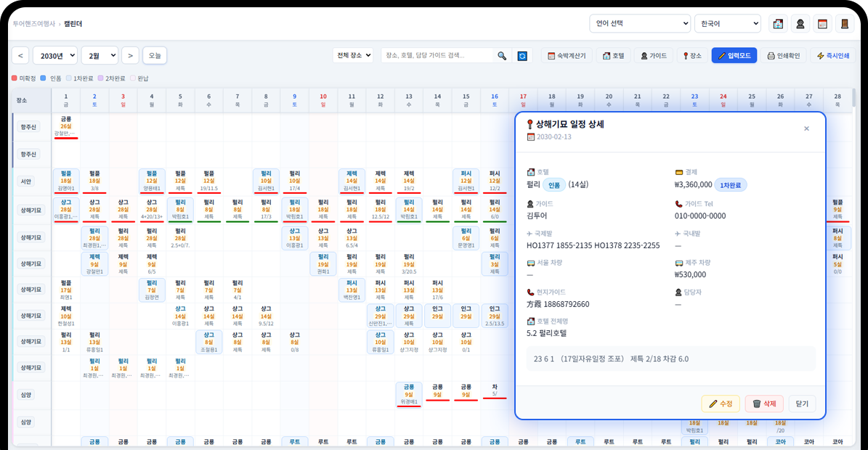Viewport: 868px width, 450px height.
Task: Trigger 즉시인쇄 instant printing
Action: (832, 55)
